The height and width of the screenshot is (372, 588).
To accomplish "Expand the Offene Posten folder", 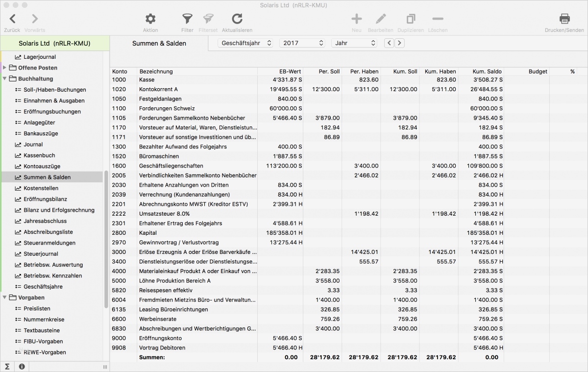I will coord(5,68).
